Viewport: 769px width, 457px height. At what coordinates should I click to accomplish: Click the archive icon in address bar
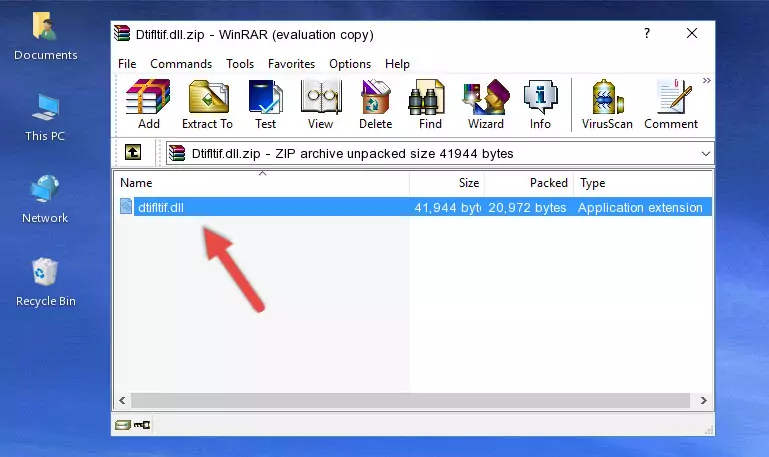point(177,153)
